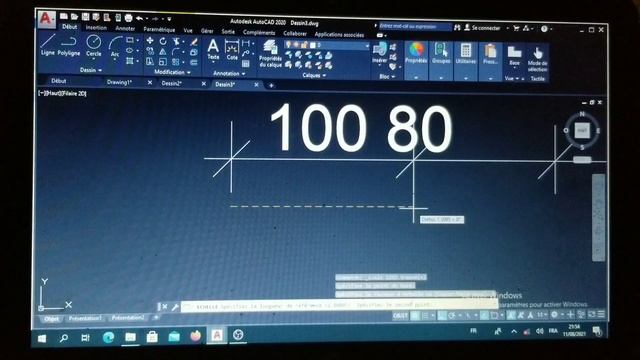This screenshot has width=640, height=360.
Task: Click the Scale tool icon
Action: point(162,62)
